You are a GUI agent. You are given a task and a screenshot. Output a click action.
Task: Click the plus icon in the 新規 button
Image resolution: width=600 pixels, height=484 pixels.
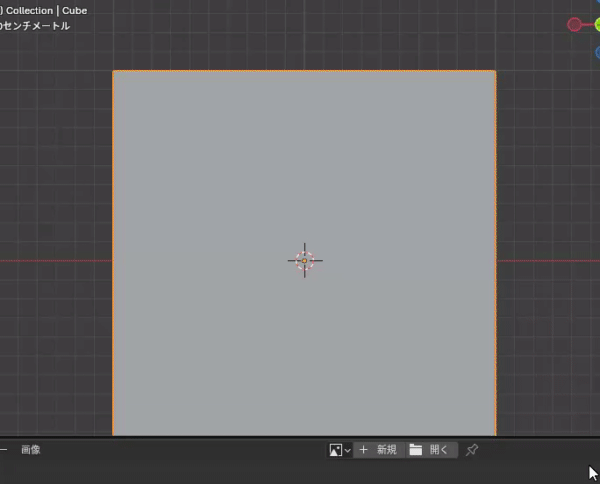click(x=363, y=450)
